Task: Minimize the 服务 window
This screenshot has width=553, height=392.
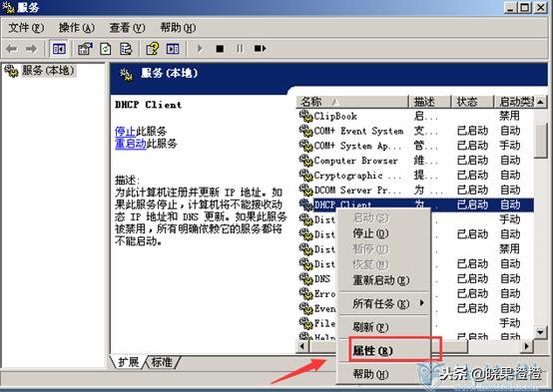Action: pyautogui.click(x=511, y=7)
